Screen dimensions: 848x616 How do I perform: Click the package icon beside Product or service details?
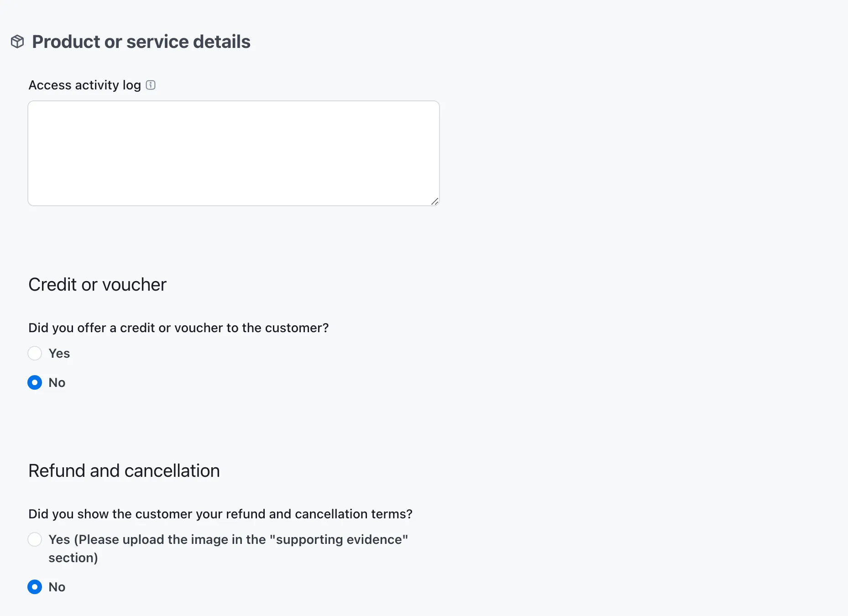pyautogui.click(x=17, y=41)
